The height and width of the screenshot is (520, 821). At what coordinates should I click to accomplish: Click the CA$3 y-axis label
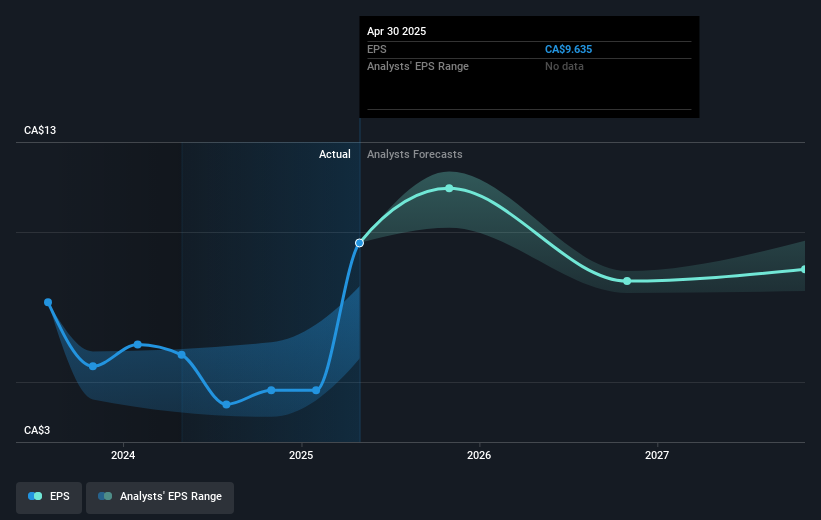pyautogui.click(x=37, y=430)
